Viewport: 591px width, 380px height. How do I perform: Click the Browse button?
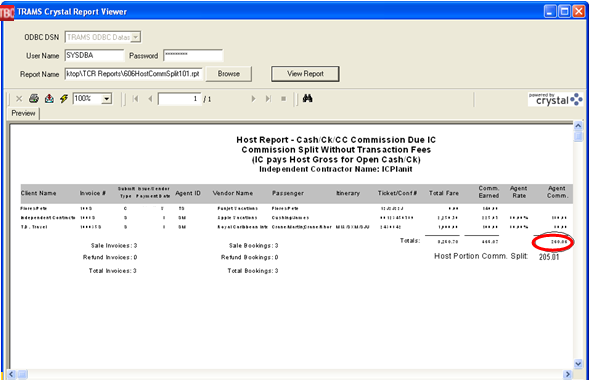228,74
